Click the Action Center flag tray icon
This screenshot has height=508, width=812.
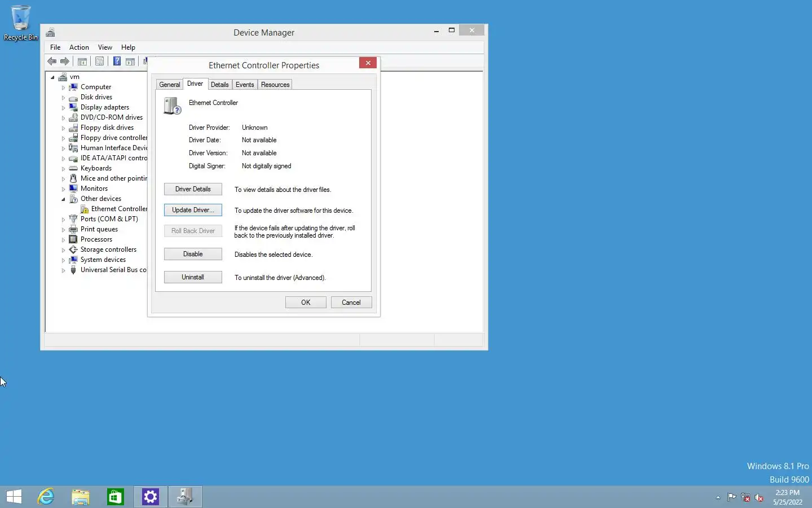(x=731, y=497)
